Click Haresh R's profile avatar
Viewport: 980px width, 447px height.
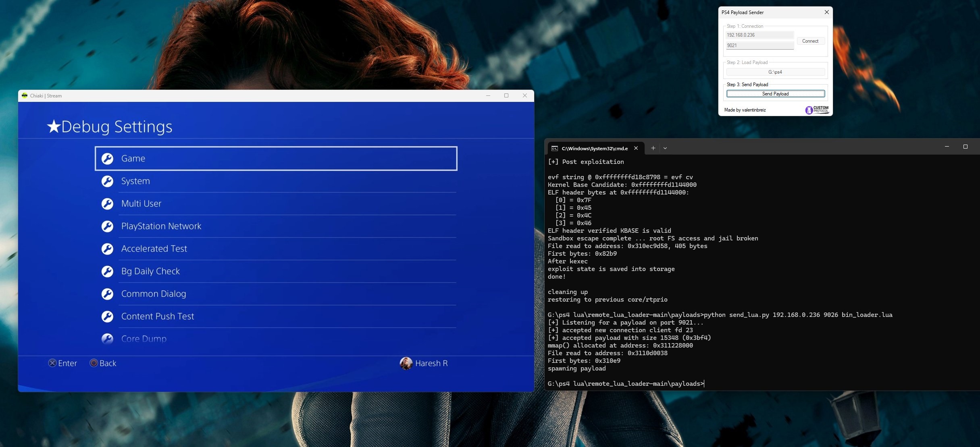tap(406, 363)
